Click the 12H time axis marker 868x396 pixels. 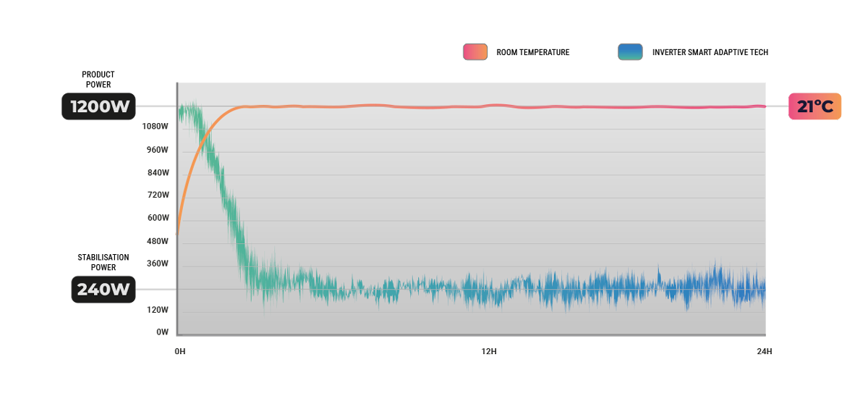(x=489, y=352)
